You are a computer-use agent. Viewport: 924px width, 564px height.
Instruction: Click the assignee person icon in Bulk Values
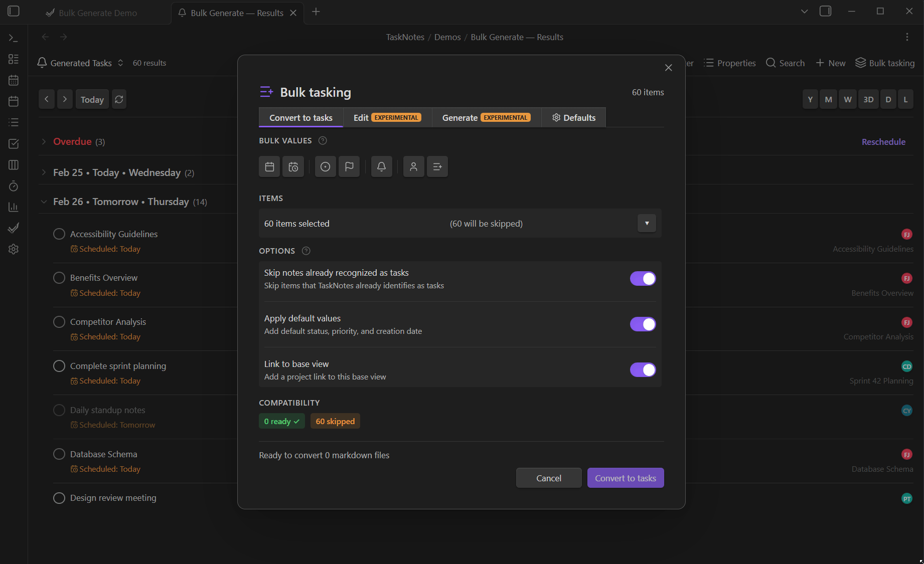pos(413,166)
